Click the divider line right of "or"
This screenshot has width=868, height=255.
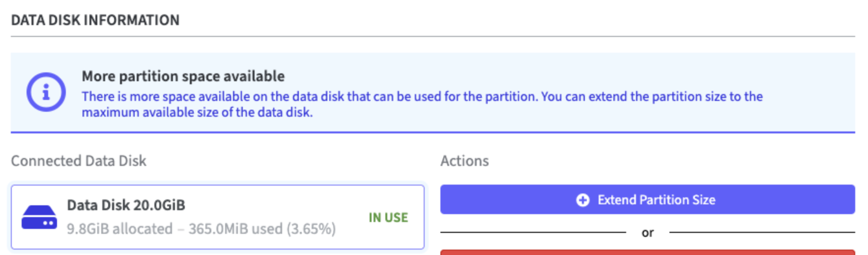click(x=762, y=232)
